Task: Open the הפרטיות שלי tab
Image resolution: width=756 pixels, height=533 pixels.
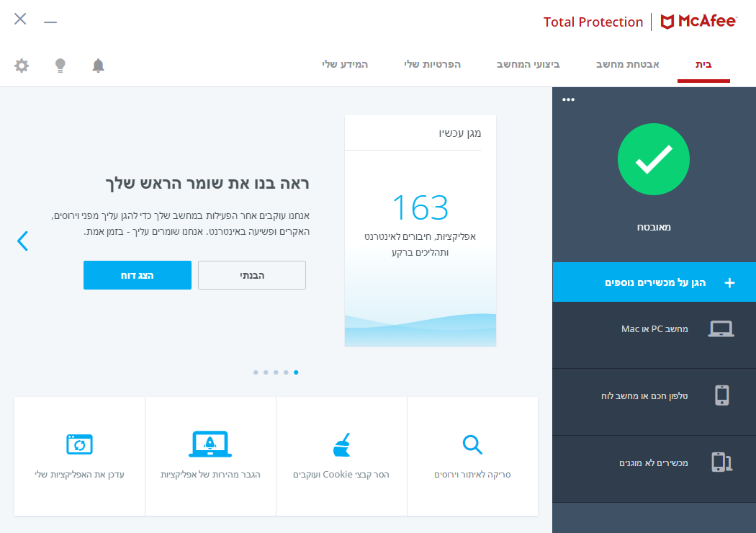Action: pyautogui.click(x=432, y=64)
